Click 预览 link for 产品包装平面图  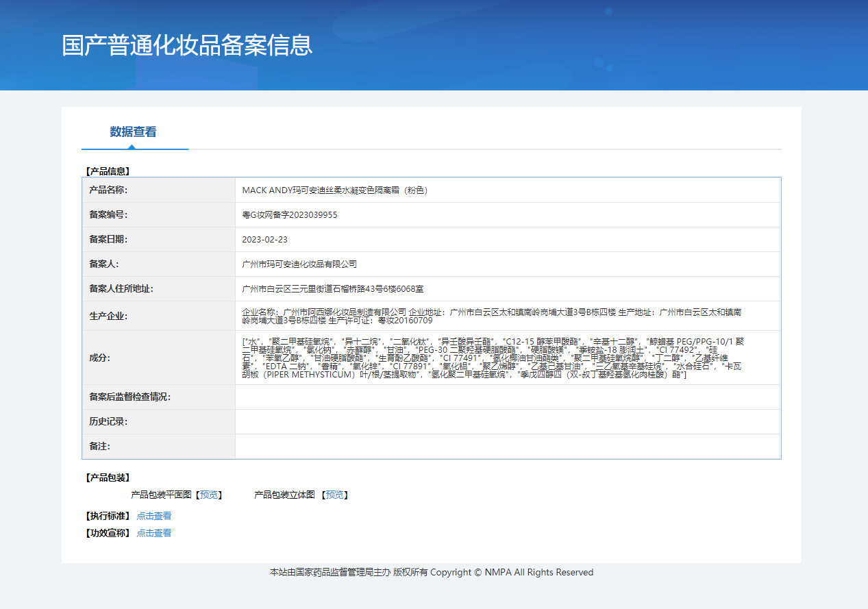209,495
